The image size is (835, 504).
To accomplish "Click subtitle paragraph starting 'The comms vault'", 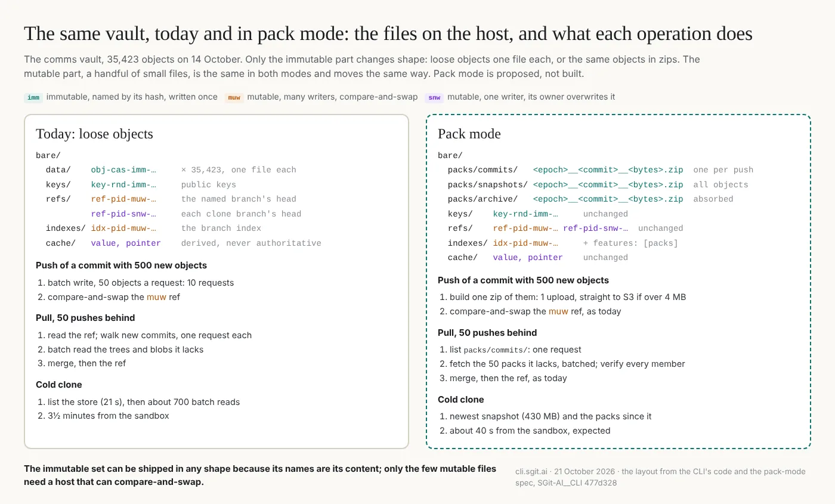I will [362, 67].
